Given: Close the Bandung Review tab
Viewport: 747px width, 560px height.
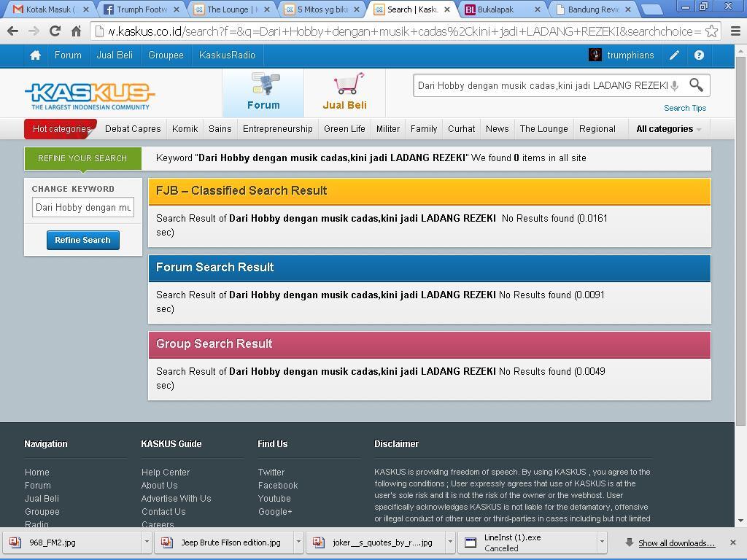Looking at the screenshot, I should [628, 9].
